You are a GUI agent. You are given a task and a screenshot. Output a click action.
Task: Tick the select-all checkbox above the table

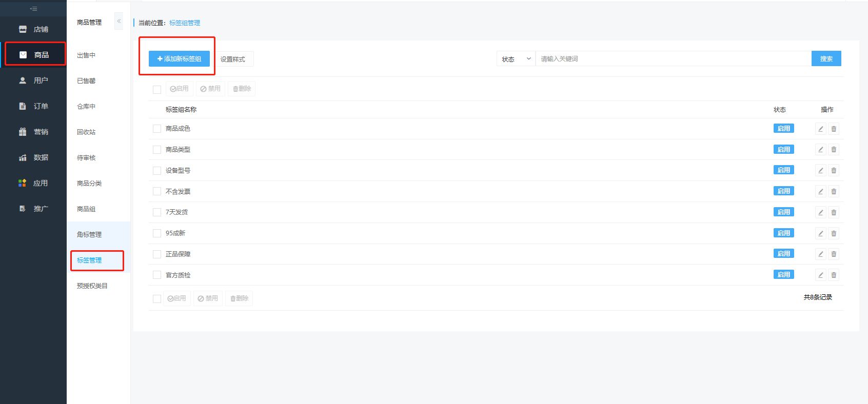pyautogui.click(x=157, y=90)
